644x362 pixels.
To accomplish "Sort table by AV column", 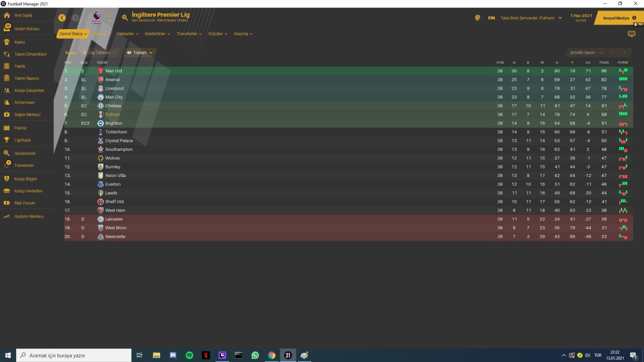I will (x=588, y=62).
